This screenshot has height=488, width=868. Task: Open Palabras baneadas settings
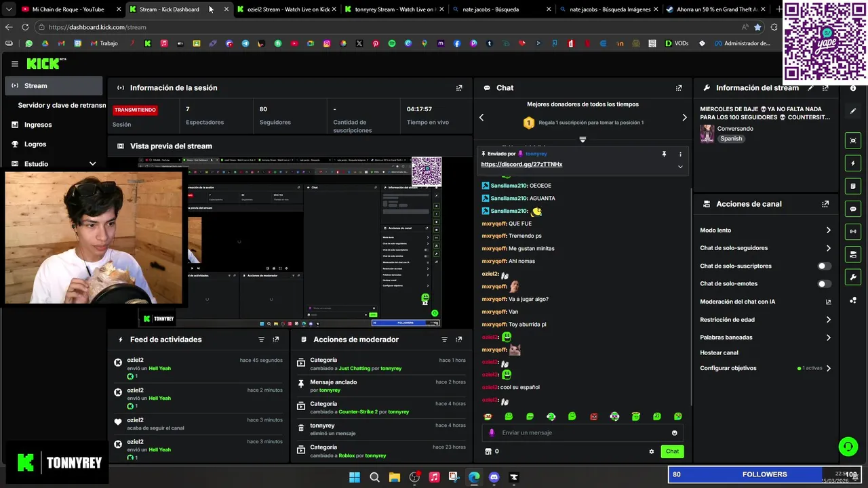(766, 338)
